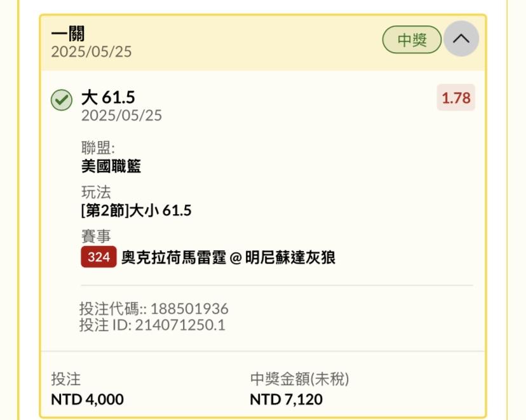Click the header date 2025/05/25
This screenshot has height=420, width=526.
[91, 51]
